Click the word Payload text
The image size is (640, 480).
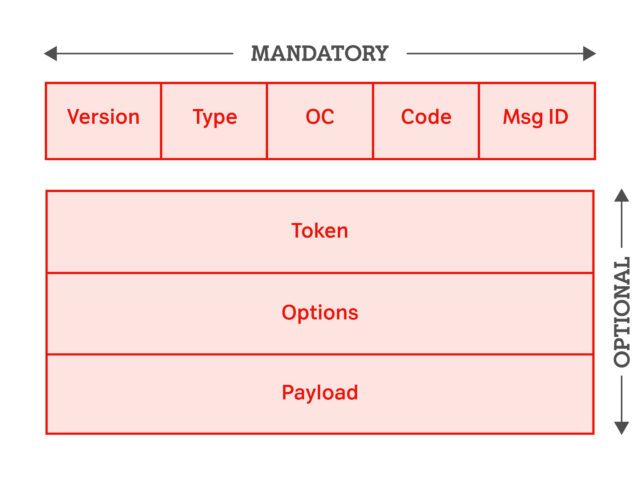coord(320,393)
